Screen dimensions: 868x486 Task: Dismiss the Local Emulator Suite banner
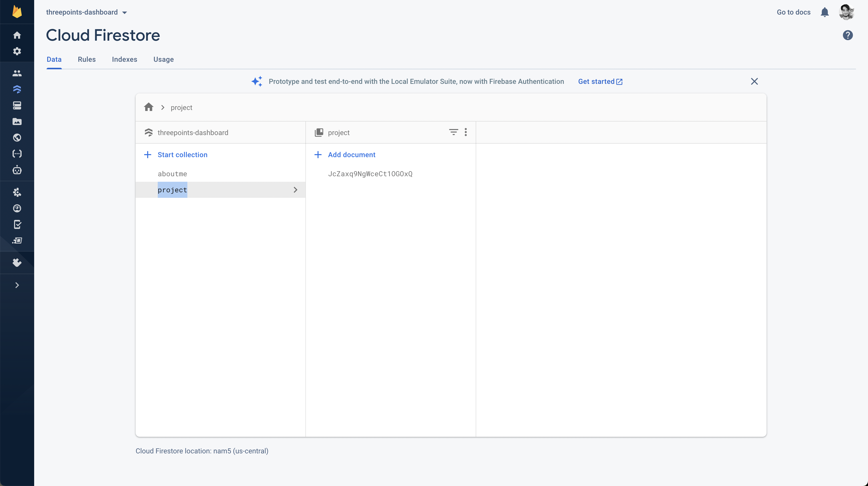[x=754, y=82]
